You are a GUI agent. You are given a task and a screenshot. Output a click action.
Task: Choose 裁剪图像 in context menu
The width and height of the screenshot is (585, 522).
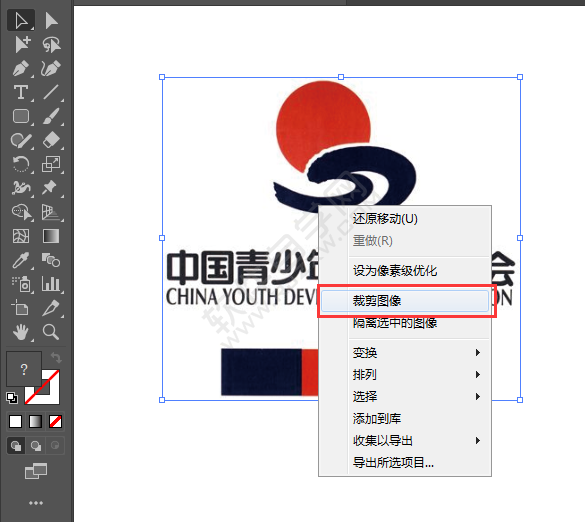pyautogui.click(x=405, y=301)
